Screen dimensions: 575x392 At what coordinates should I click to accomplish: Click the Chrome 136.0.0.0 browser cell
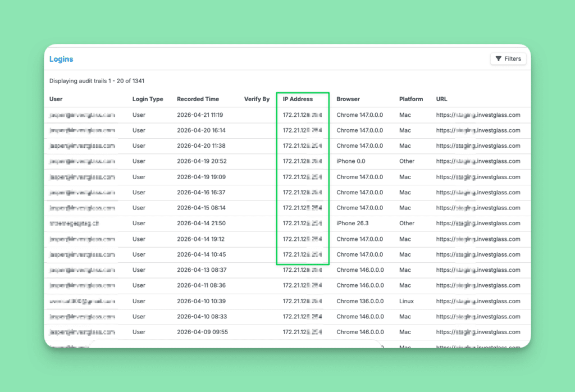coord(360,301)
